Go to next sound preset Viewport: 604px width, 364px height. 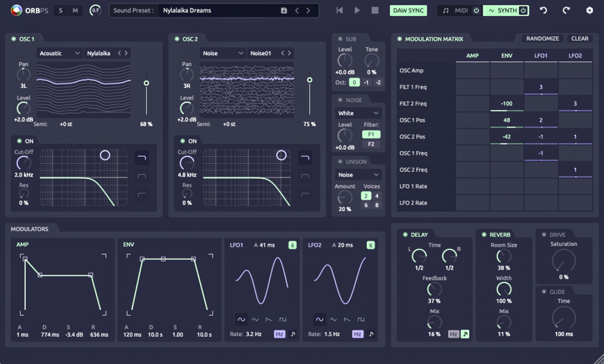308,10
